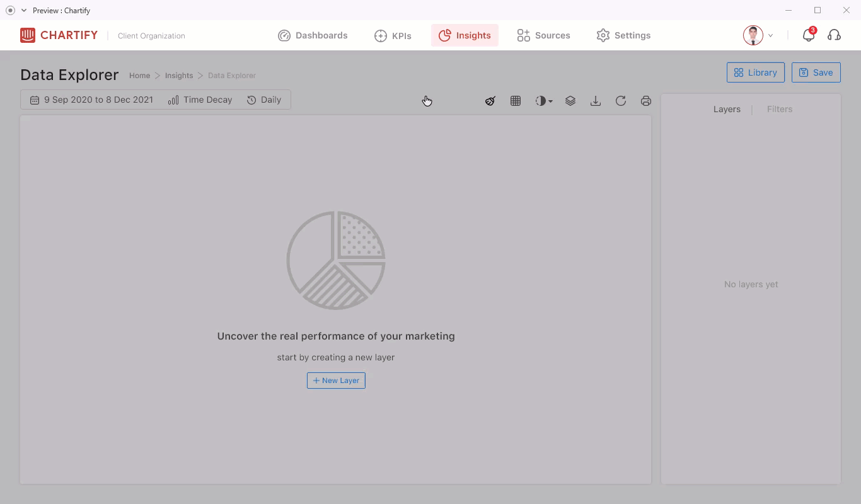The height and width of the screenshot is (504, 861).
Task: Click the refresh icon
Action: pos(621,101)
